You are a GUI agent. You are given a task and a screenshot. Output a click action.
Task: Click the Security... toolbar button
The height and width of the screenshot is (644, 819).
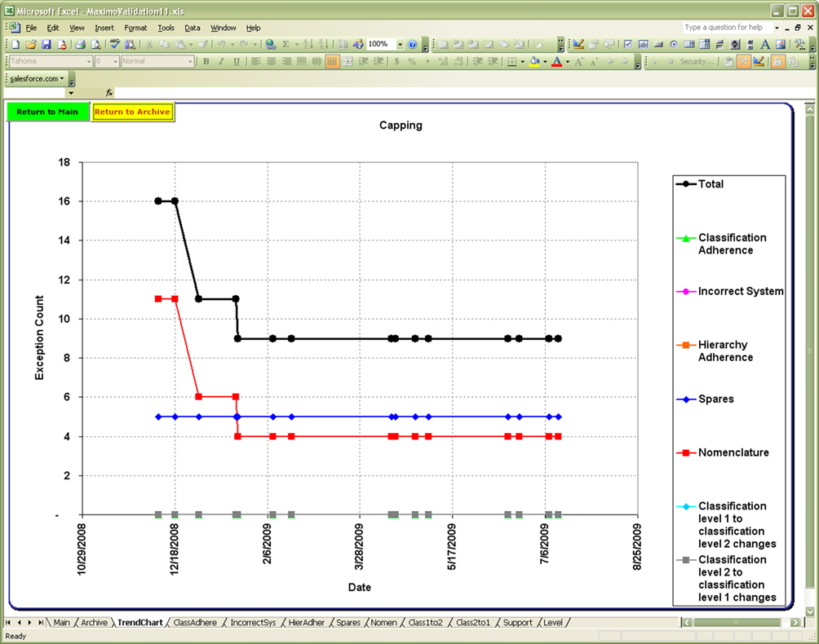coord(697,62)
